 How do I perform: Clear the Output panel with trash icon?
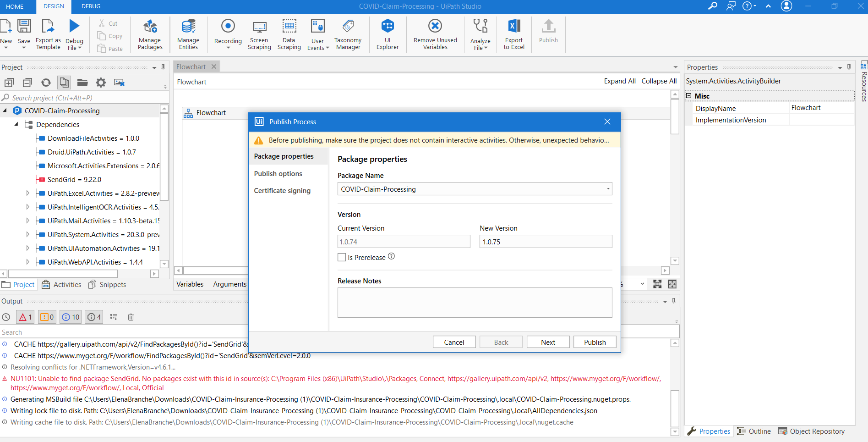[131, 317]
